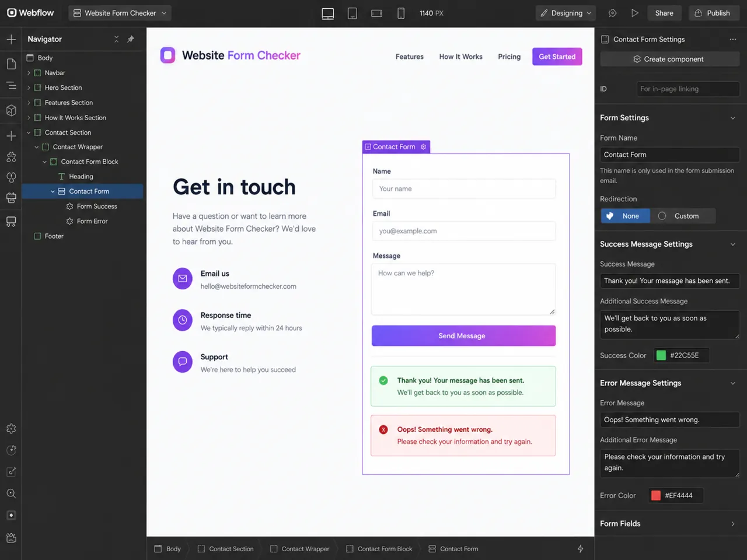Pin the Navigator panel
The width and height of the screenshot is (747, 560).
pos(131,39)
